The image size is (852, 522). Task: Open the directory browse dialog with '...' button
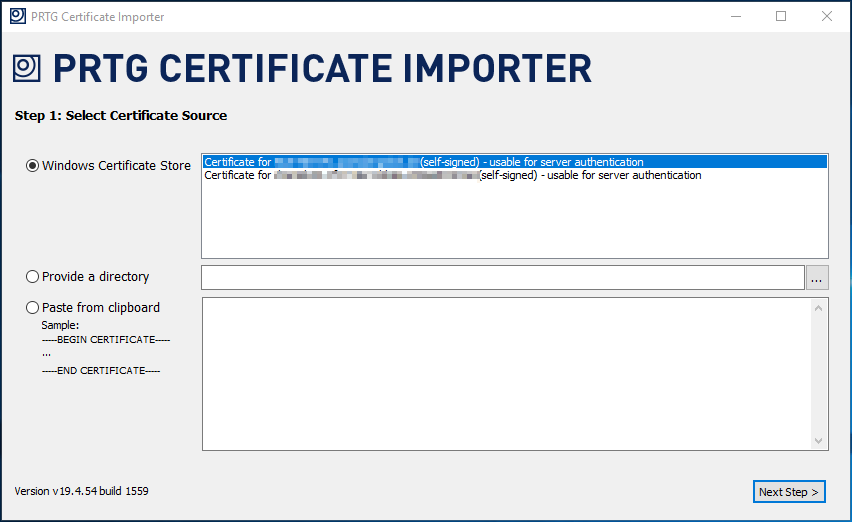coord(817,278)
